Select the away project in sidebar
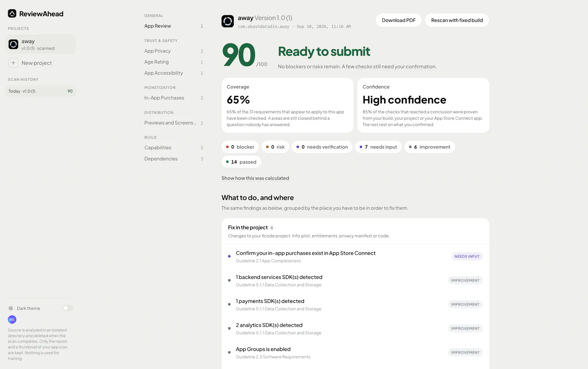The image size is (588, 369). click(40, 44)
